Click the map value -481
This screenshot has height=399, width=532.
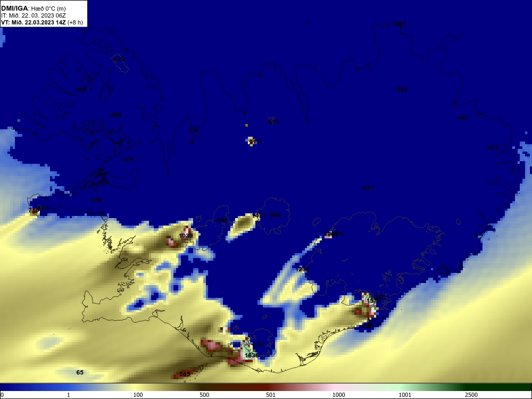(463, 118)
